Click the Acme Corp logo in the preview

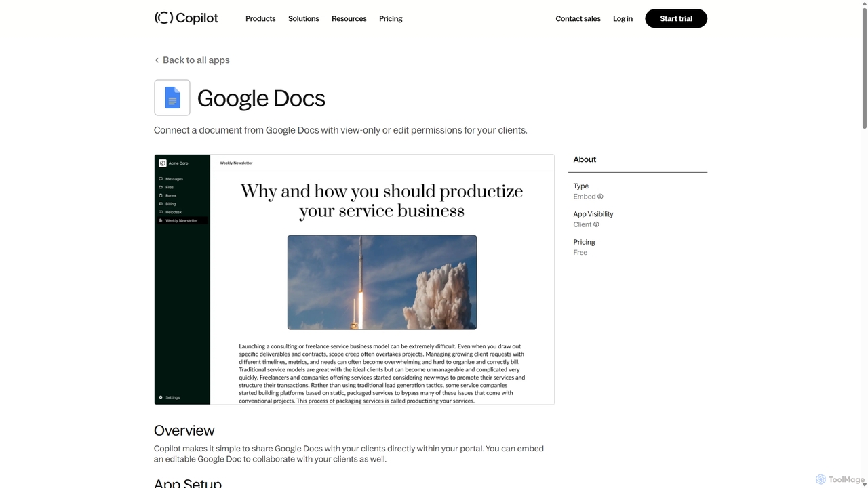tap(163, 163)
